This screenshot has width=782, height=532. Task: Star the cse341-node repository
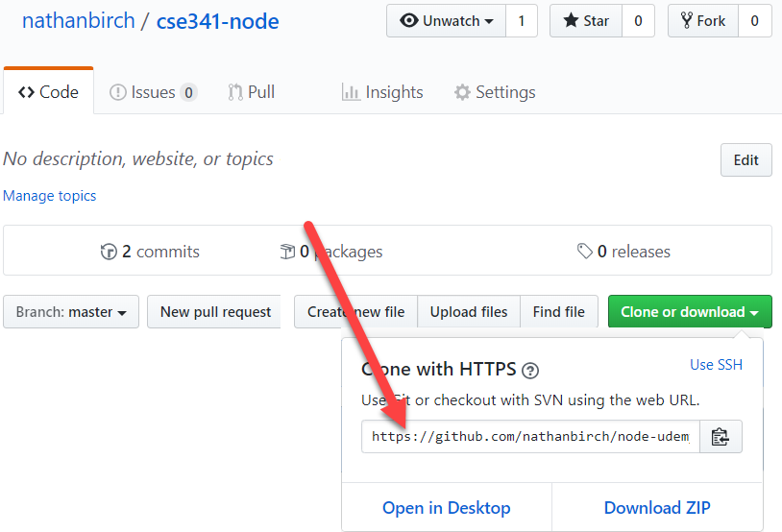click(586, 21)
